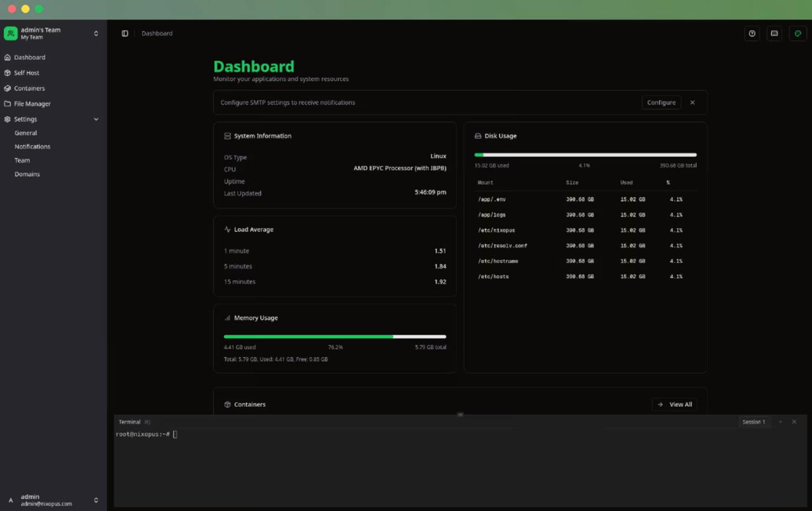Add a new terminal session with plus
This screenshot has width=812, height=511.
click(780, 421)
